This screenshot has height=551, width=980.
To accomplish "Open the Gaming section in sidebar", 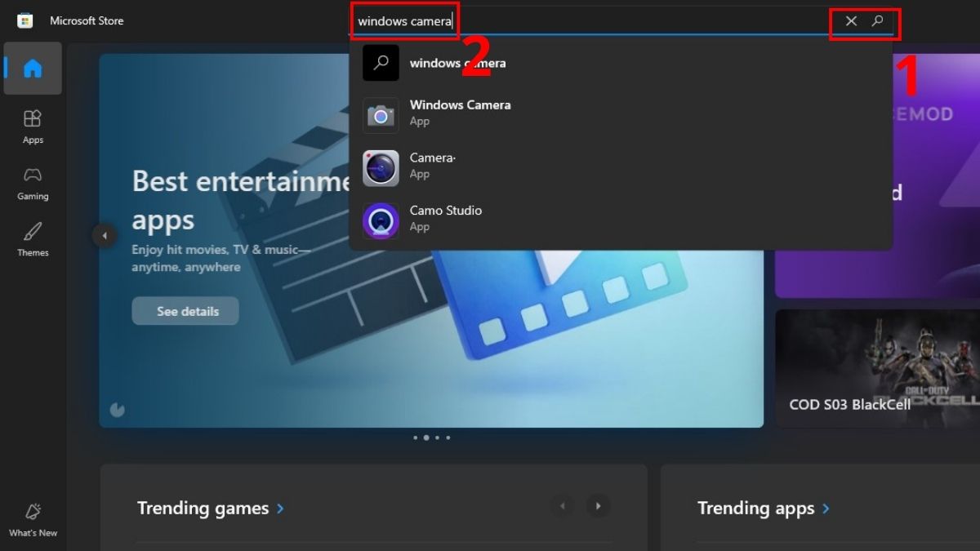I will [x=33, y=183].
